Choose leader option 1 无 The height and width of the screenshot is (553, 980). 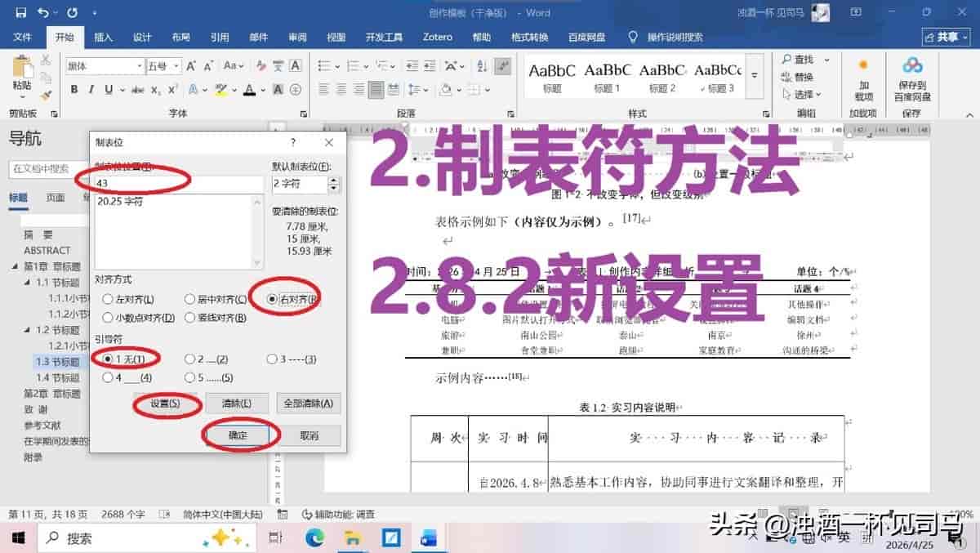tap(123, 359)
